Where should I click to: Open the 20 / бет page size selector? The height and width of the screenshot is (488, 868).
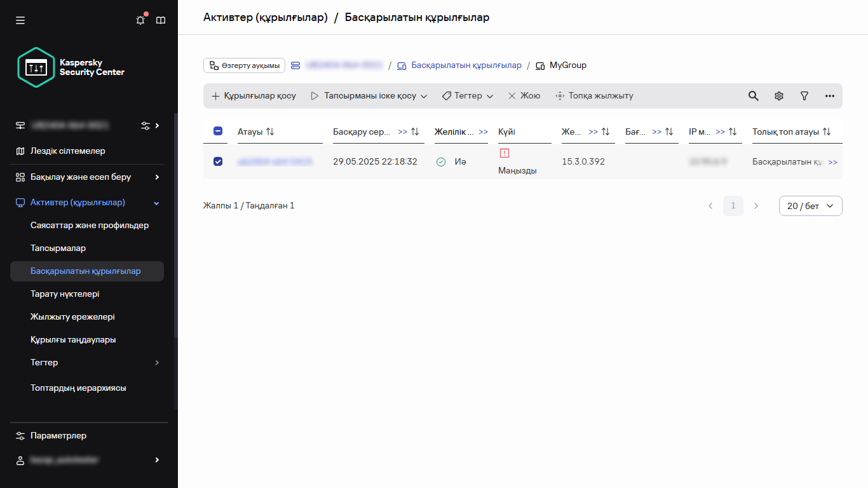coord(810,205)
